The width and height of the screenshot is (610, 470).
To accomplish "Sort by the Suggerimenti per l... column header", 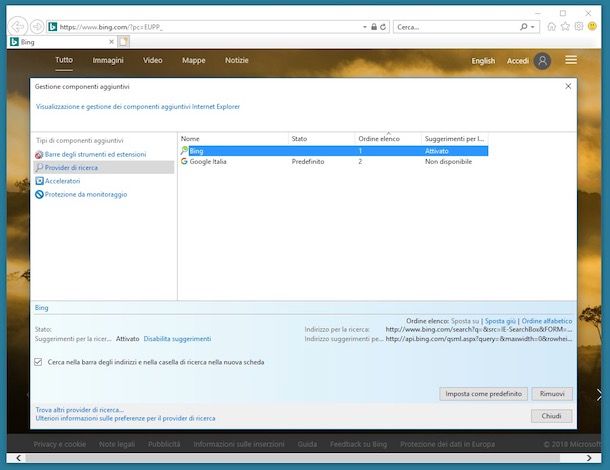I will pos(454,139).
